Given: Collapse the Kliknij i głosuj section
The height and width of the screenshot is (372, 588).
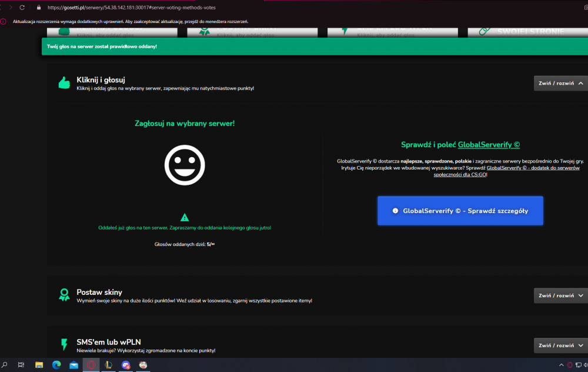Looking at the screenshot, I should 560,84.
